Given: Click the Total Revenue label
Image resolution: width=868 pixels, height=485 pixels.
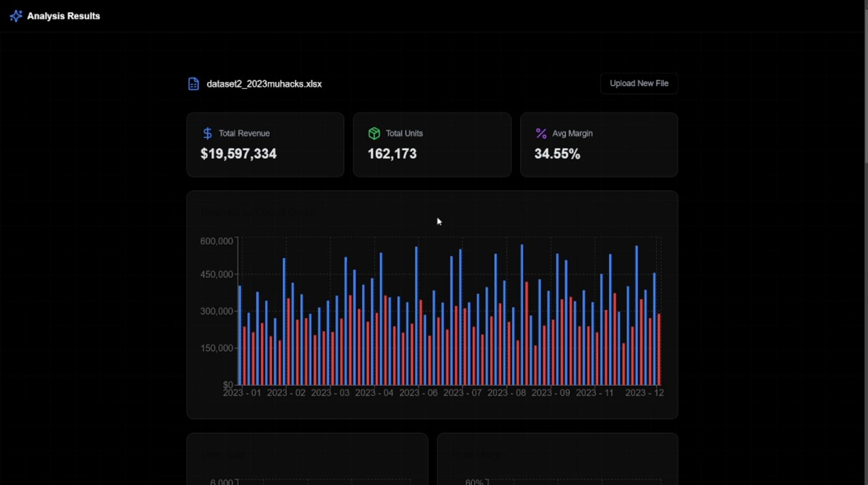Looking at the screenshot, I should tap(244, 134).
